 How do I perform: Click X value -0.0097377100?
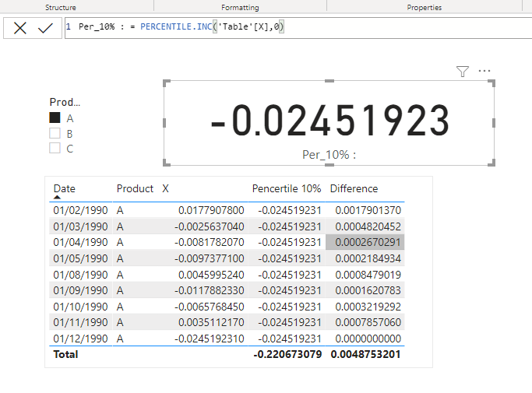coord(209,258)
